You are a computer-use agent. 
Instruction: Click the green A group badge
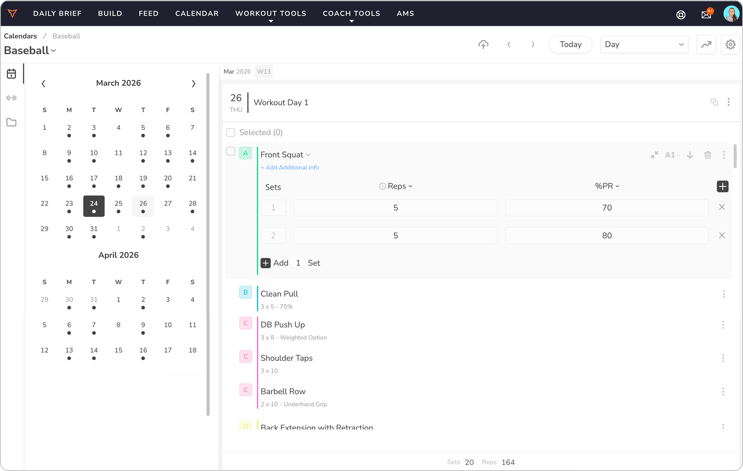[245, 154]
